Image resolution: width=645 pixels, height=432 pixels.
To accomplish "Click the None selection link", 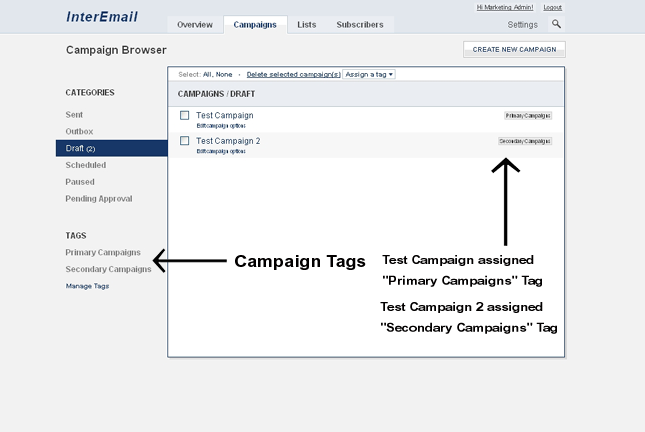I will pos(226,74).
